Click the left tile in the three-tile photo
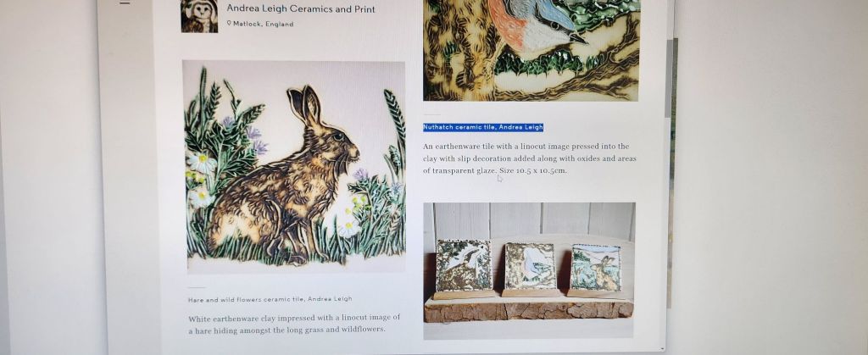 pyautogui.click(x=464, y=265)
